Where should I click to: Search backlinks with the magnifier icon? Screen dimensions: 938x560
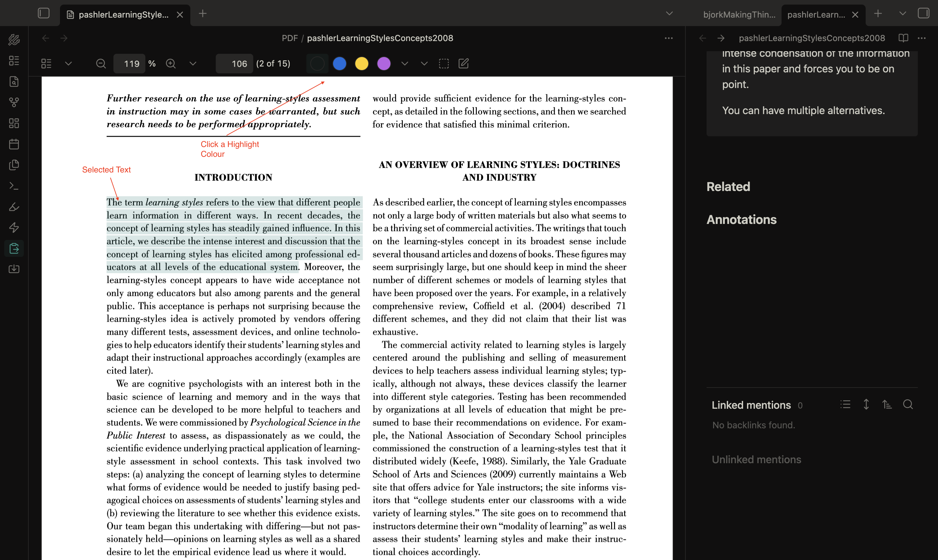click(x=908, y=405)
